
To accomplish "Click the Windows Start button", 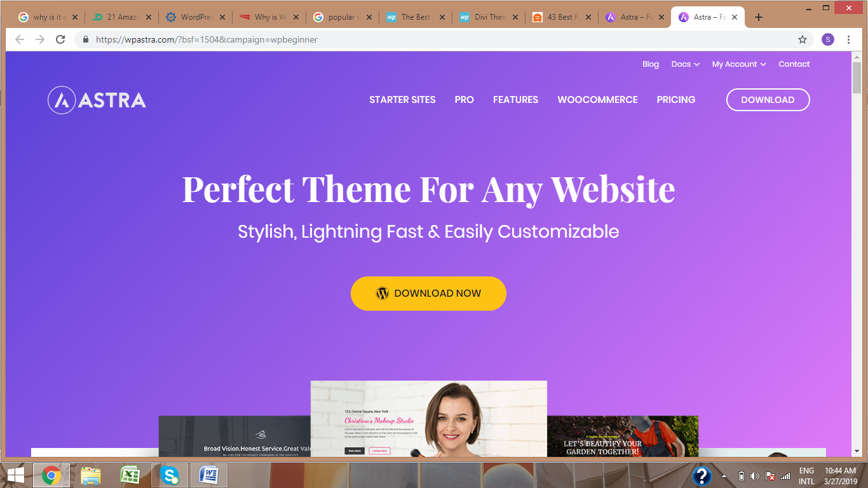I will click(x=16, y=475).
